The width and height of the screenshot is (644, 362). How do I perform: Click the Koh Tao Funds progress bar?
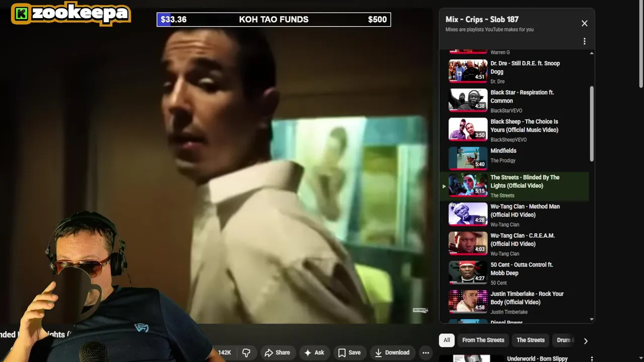274,20
